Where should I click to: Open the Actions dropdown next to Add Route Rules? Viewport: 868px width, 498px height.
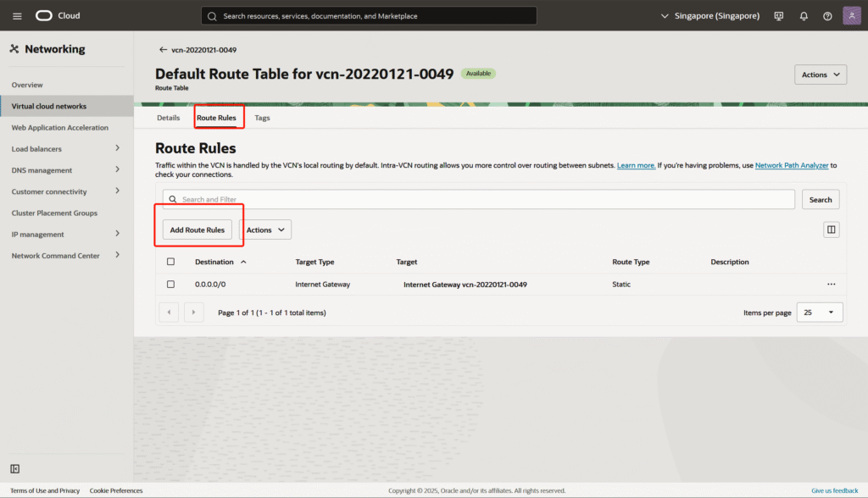[265, 230]
